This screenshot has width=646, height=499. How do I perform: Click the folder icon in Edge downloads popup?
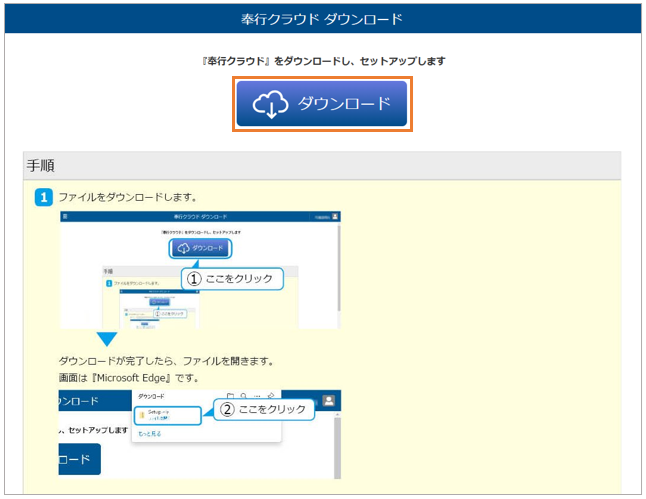(x=231, y=396)
